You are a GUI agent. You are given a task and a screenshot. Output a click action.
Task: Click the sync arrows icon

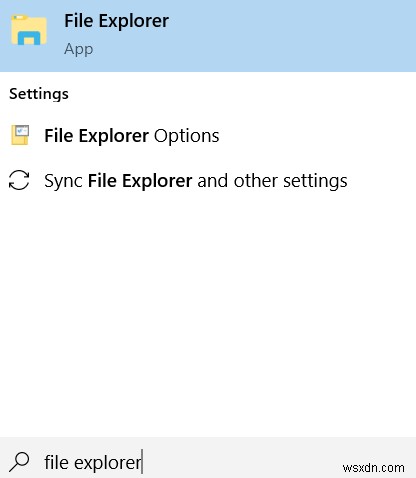[19, 180]
